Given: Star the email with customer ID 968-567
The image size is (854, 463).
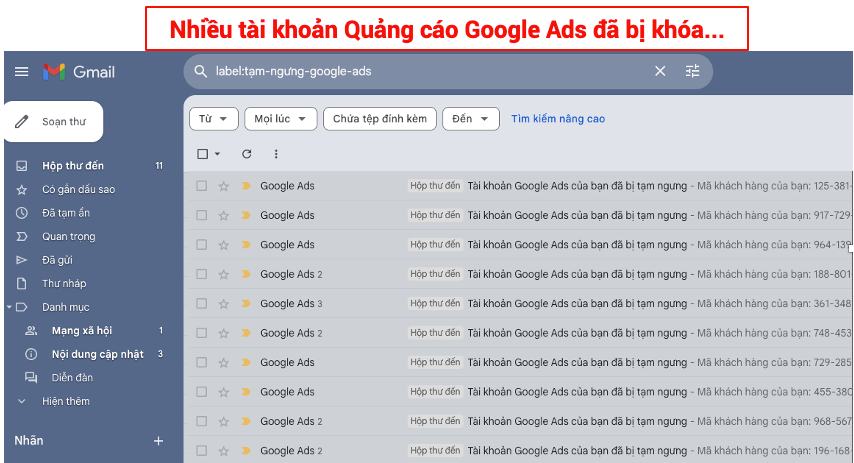Looking at the screenshot, I should (x=223, y=422).
